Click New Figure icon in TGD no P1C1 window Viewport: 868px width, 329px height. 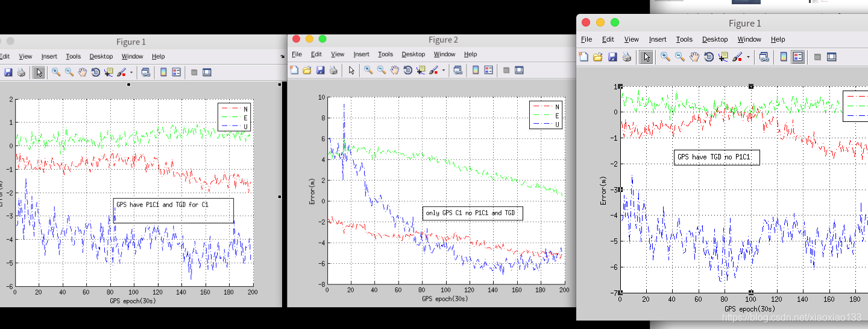coord(583,57)
